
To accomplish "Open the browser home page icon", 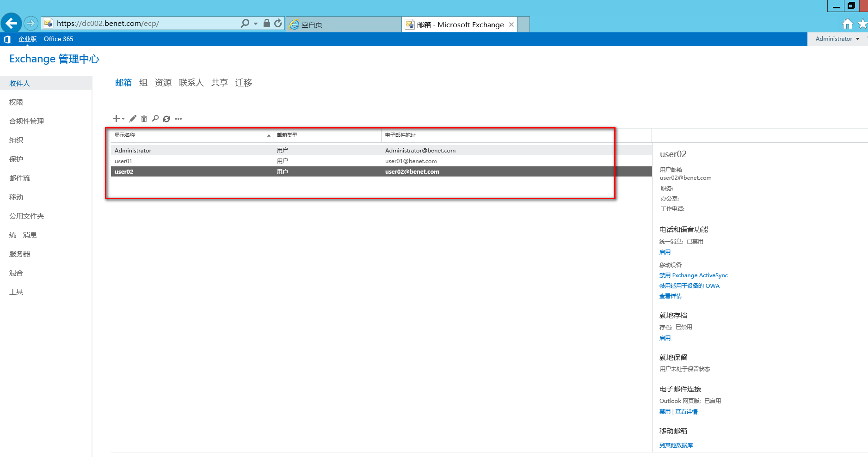I will coord(848,24).
